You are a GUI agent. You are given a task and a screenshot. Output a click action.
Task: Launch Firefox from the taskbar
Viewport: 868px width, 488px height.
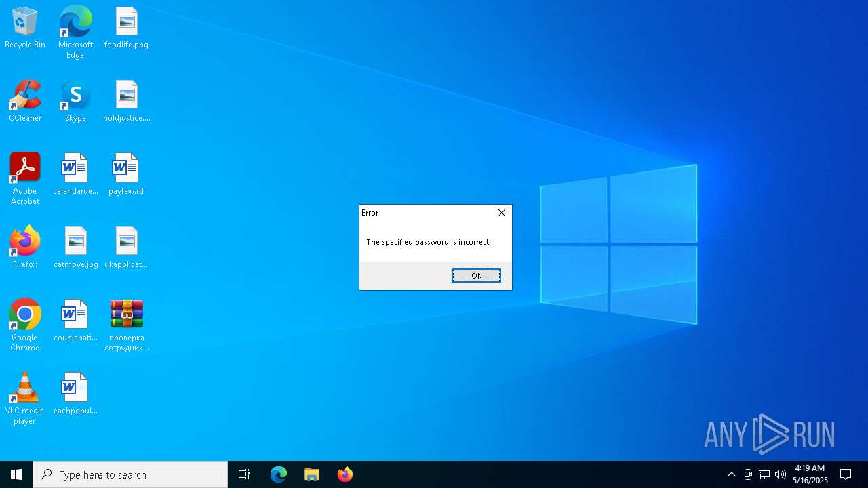345,474
